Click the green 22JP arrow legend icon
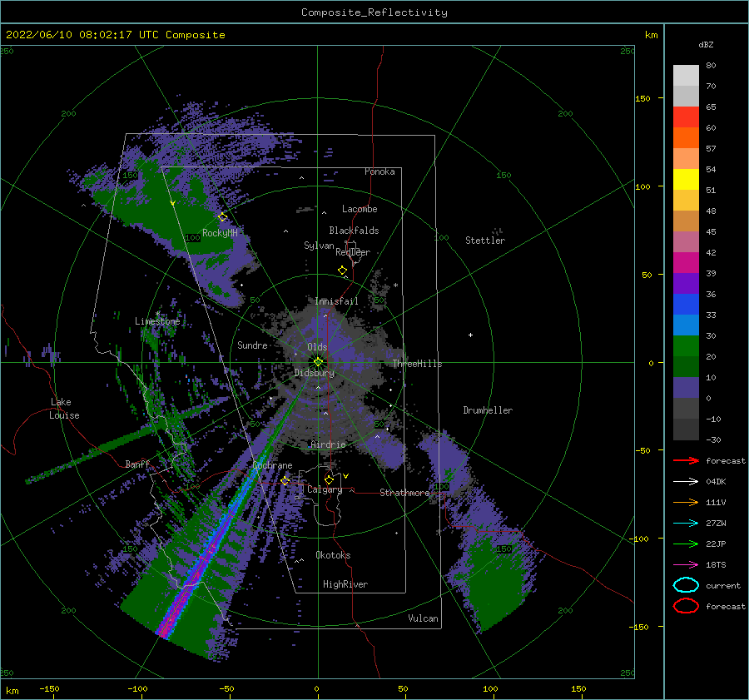 pos(686,544)
